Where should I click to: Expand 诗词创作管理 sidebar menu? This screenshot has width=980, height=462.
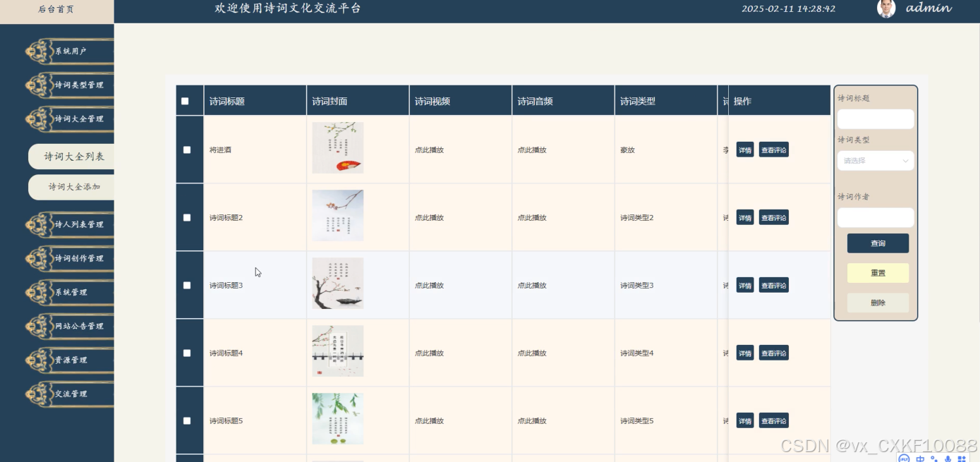point(69,258)
